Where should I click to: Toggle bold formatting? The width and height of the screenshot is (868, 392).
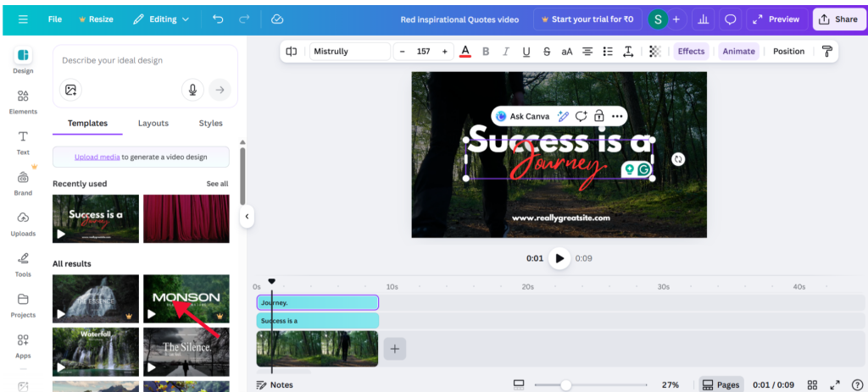tap(486, 52)
